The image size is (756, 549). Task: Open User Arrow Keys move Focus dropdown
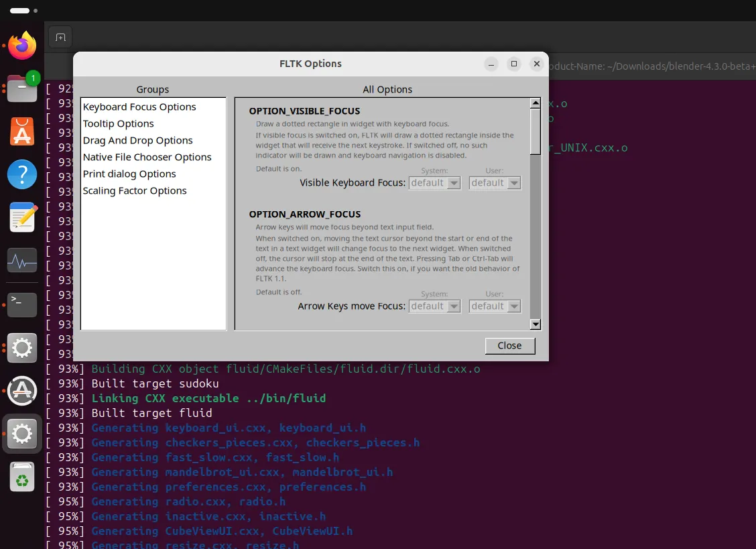coord(495,306)
